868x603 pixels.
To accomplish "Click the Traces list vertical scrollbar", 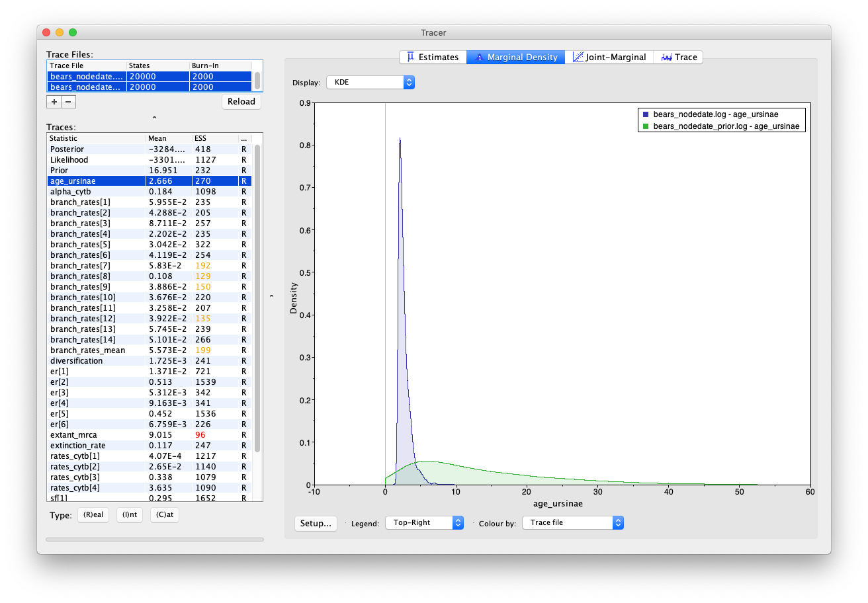I will coord(257,298).
